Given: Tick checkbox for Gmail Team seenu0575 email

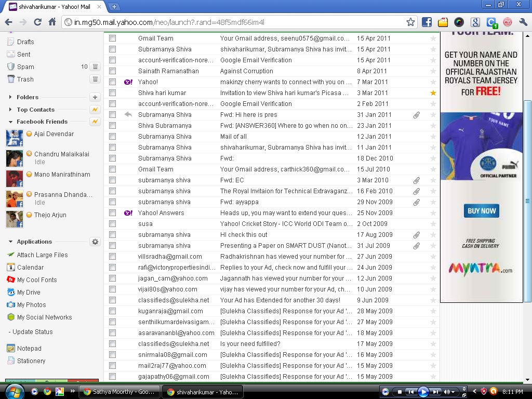Looking at the screenshot, I should coord(112,38).
